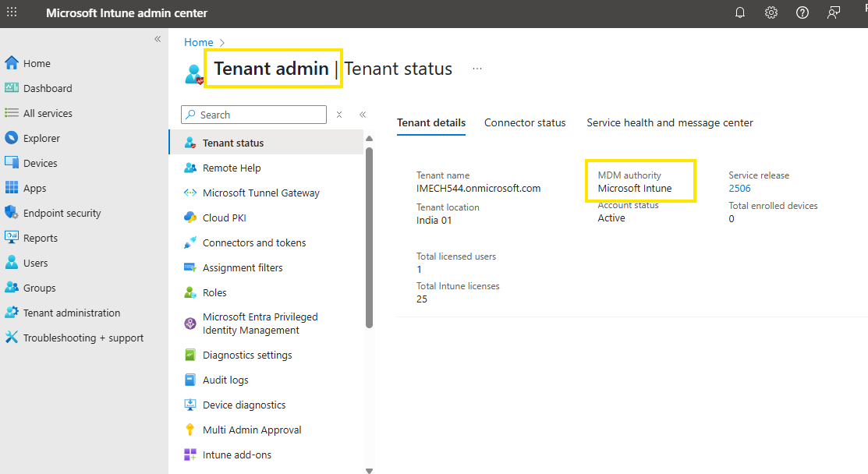Open the help question mark icon
This screenshot has width=868, height=474.
[802, 12]
